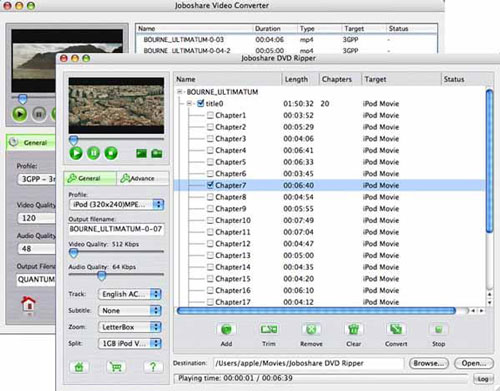Screen dimensions: 500x391
Task: Click the Add icon in DVD Ripper toolbar
Action: click(x=226, y=330)
